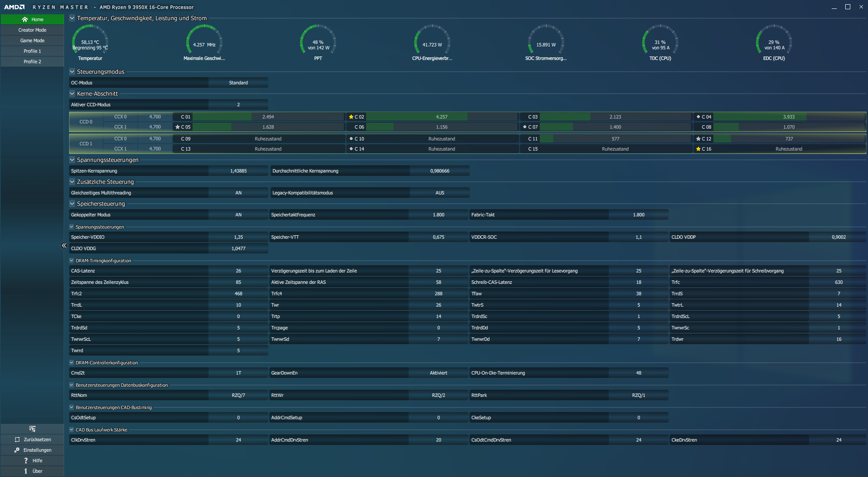868x477 pixels.
Task: Open Profile 2
Action: 32,62
